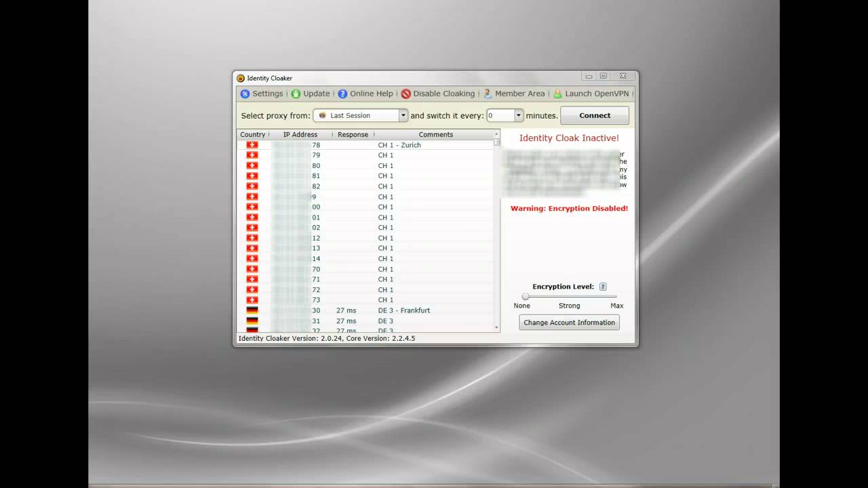Open Online Help from the toolbar

click(x=366, y=94)
